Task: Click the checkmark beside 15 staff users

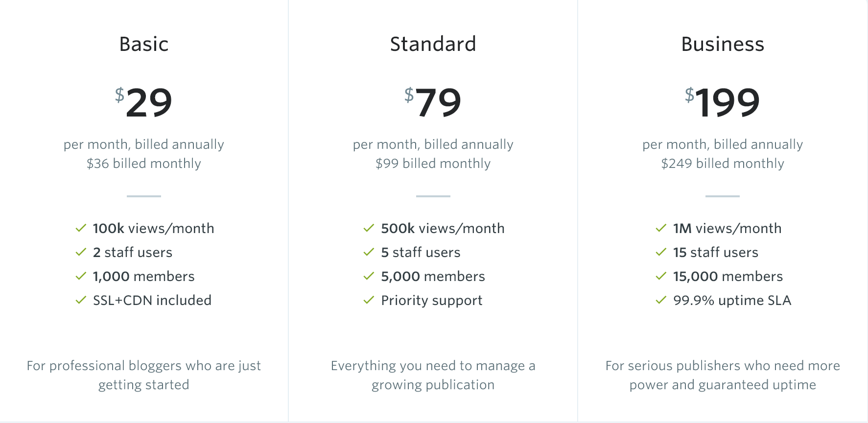Action: (661, 252)
